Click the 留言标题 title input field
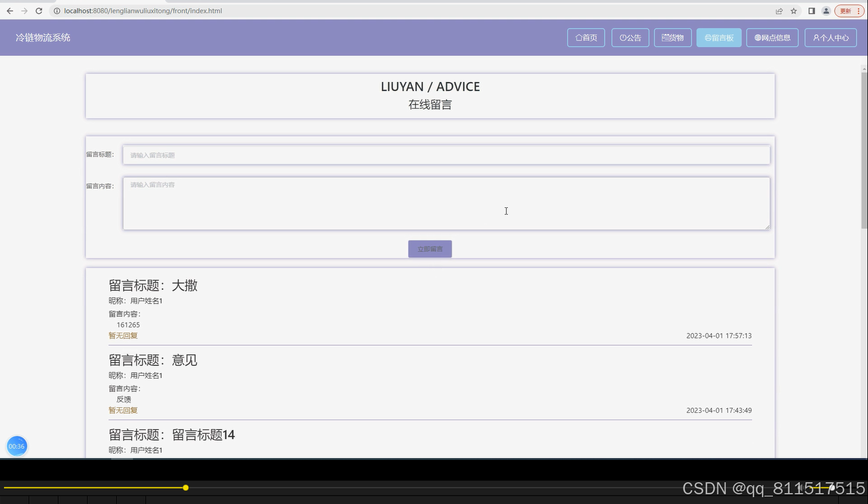The height and width of the screenshot is (504, 868). coord(446,155)
